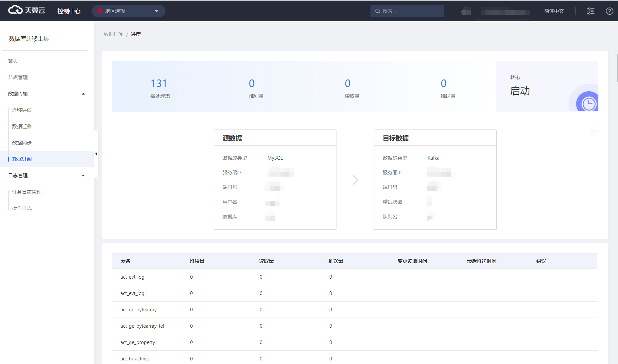Click the 131 需处理表 counter
The image size is (618, 364).
(x=160, y=88)
